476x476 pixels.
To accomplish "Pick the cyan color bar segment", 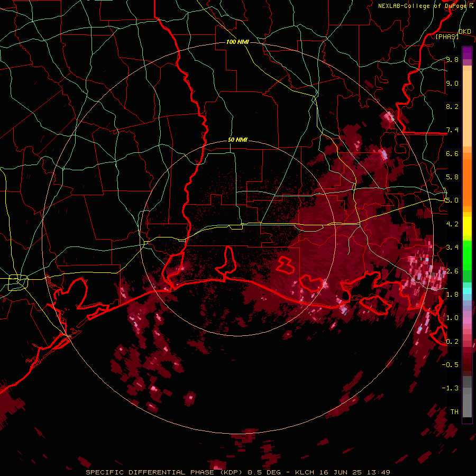I will [x=467, y=291].
